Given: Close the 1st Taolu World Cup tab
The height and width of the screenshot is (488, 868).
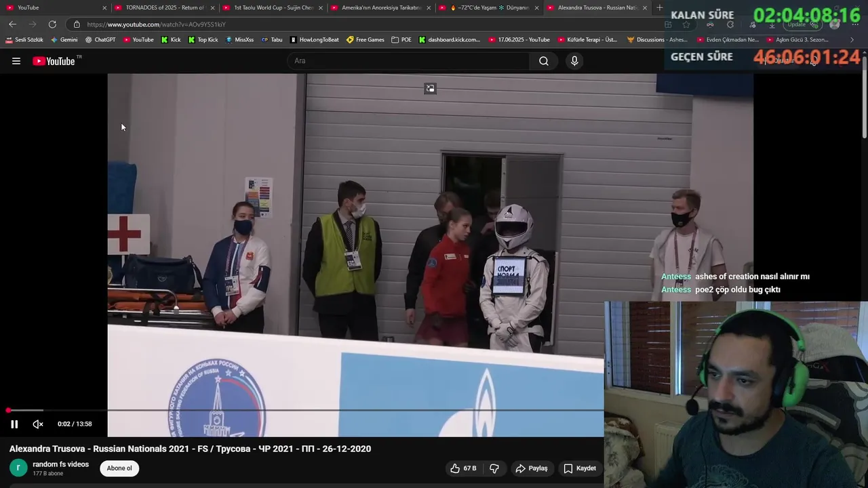Looking at the screenshot, I should (321, 8).
